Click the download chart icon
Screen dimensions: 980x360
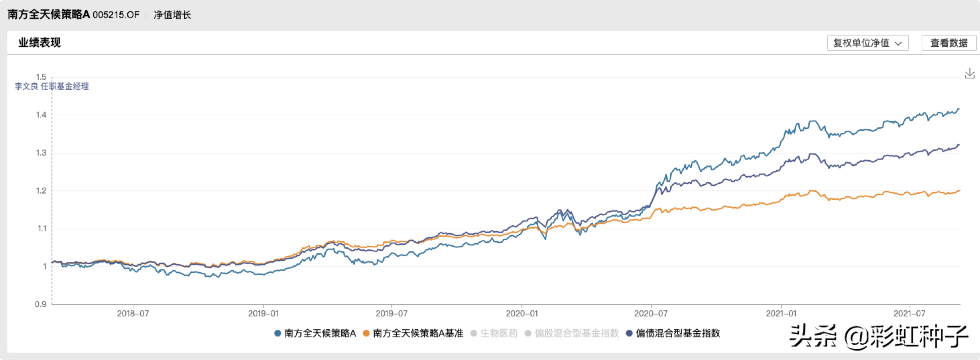[969, 73]
